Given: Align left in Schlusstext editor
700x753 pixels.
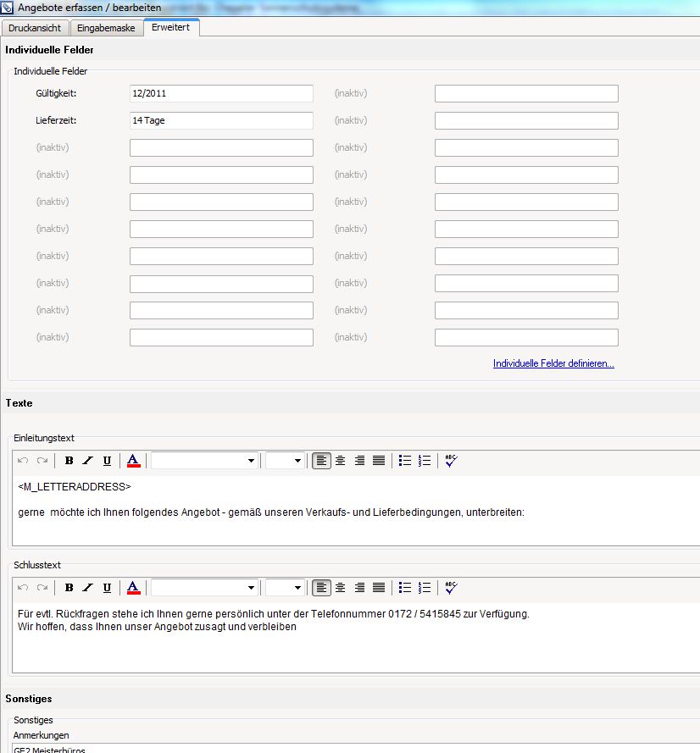Looking at the screenshot, I should (x=321, y=587).
